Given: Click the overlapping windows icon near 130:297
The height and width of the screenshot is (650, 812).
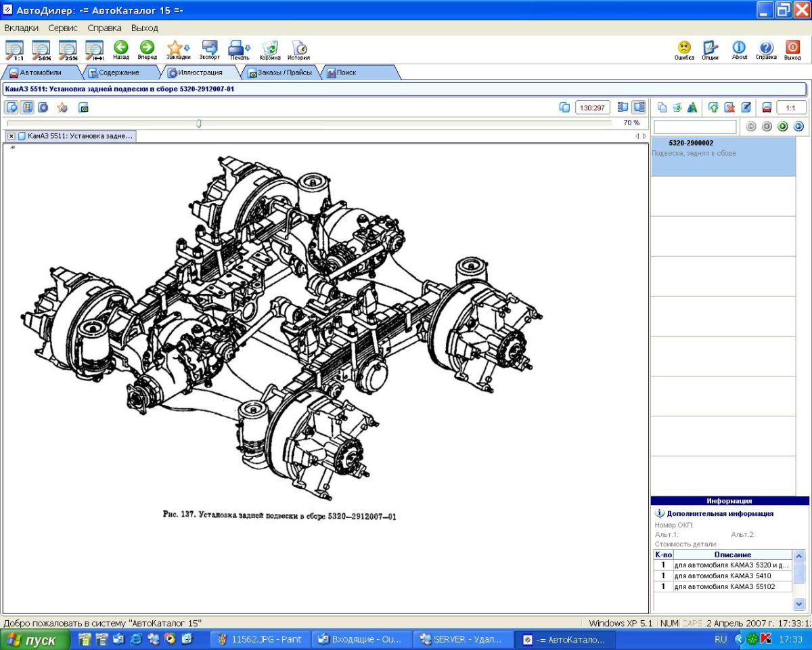Looking at the screenshot, I should click(564, 107).
